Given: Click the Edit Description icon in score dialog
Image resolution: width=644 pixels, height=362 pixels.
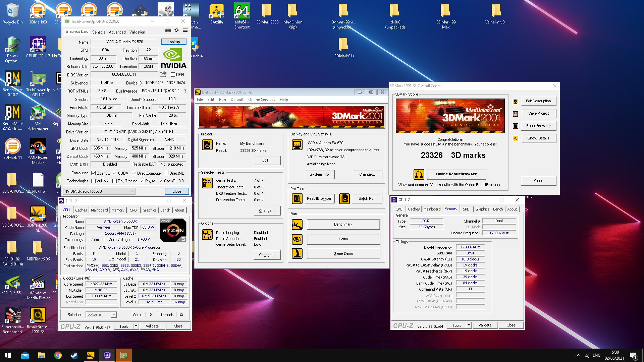Looking at the screenshot, I should (516, 101).
